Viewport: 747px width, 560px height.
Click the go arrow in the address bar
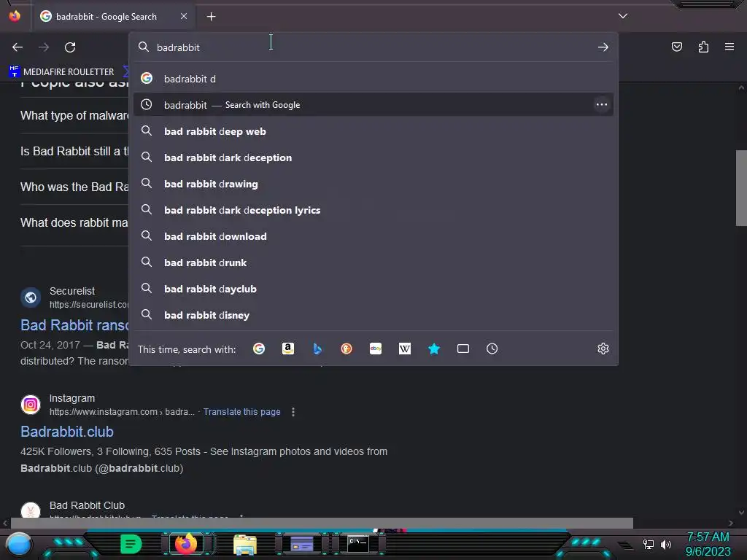click(x=603, y=47)
